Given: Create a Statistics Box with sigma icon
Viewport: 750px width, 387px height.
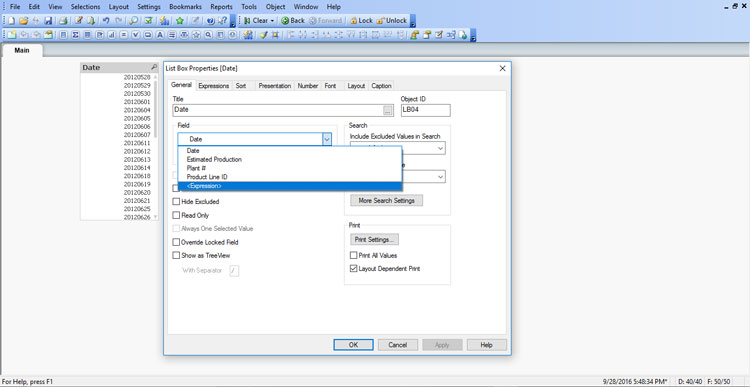Looking at the screenshot, I should click(x=75, y=34).
